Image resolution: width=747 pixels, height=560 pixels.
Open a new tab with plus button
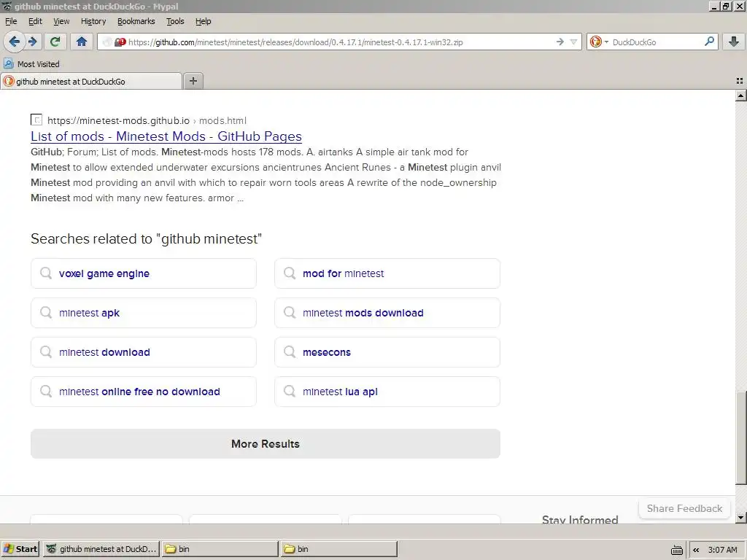[x=193, y=81]
